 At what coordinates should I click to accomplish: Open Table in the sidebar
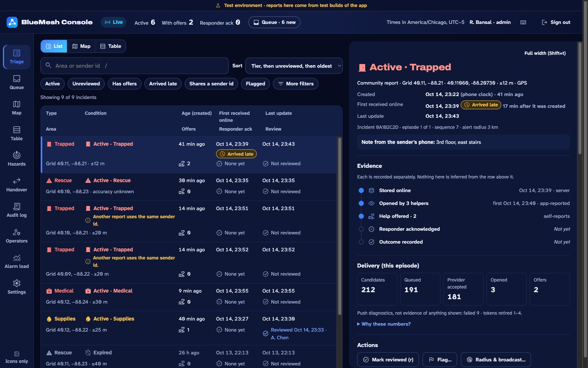[17, 134]
